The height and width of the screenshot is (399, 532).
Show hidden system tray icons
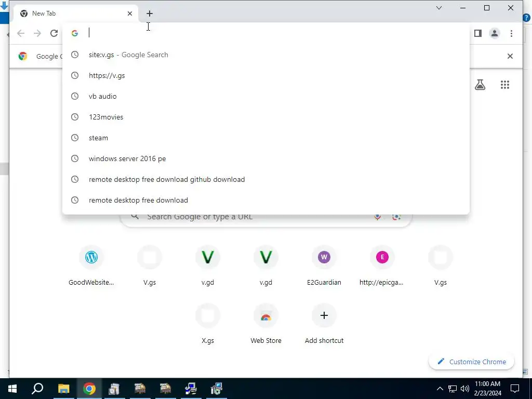pos(440,389)
